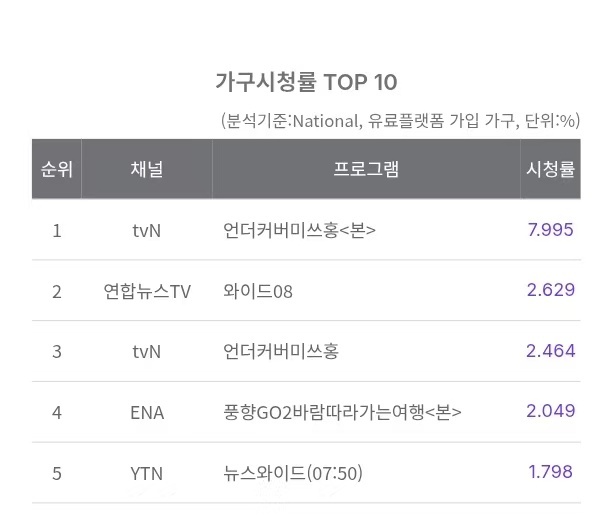
Task: Sort by the 시청률 column header
Action: pos(550,169)
